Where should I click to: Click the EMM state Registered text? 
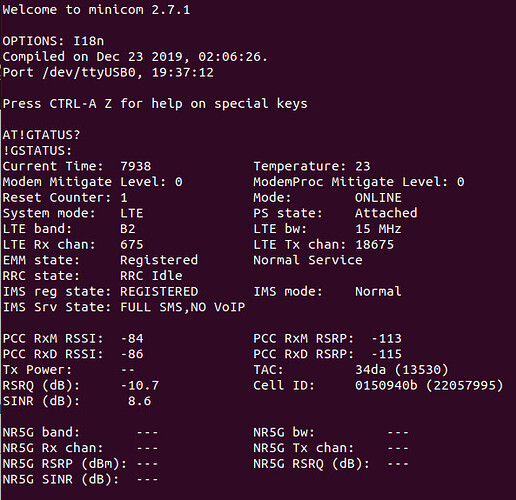point(159,260)
